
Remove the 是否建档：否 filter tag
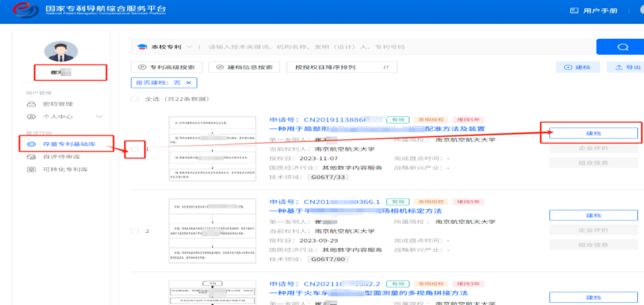point(188,83)
